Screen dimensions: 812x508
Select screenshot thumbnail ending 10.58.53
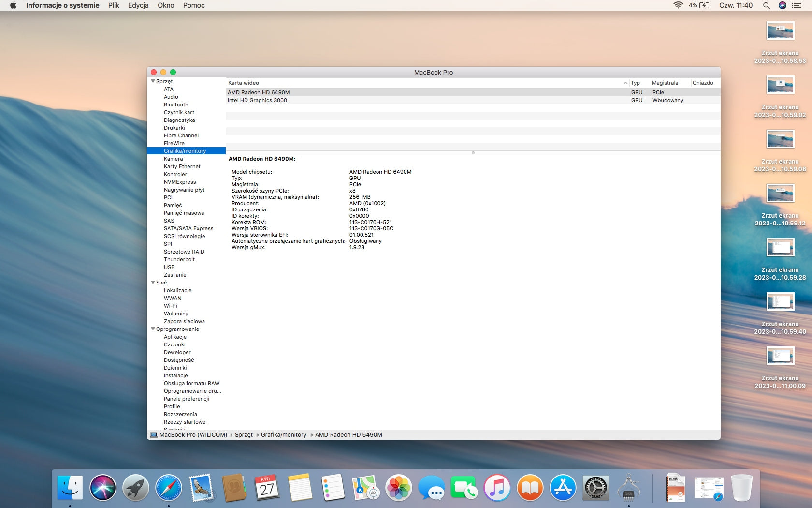point(780,31)
